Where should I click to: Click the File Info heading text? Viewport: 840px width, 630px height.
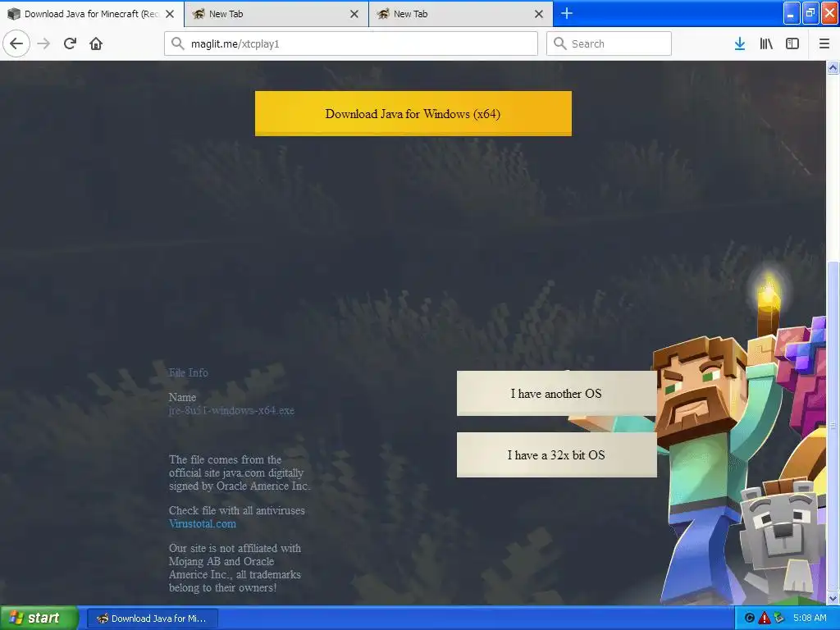pos(188,373)
